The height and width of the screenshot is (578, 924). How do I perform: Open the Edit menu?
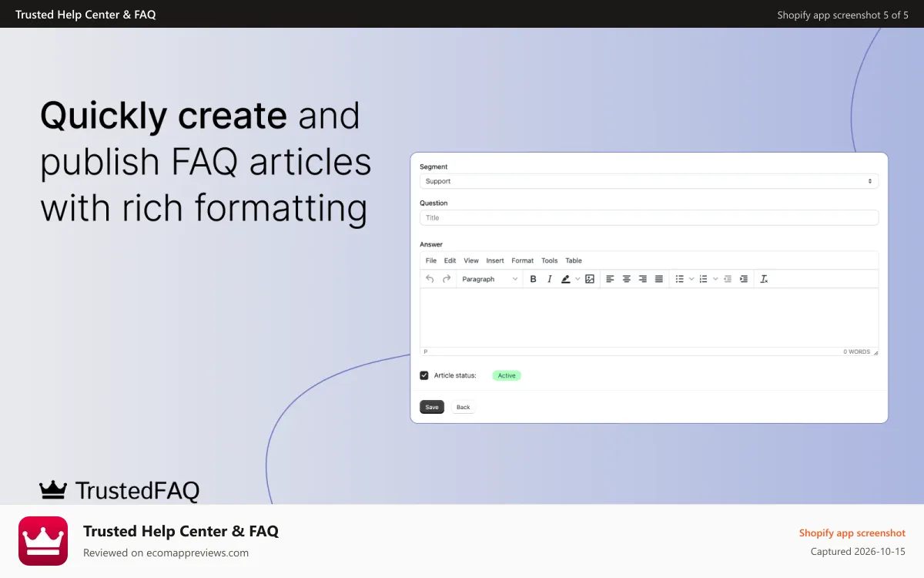click(x=450, y=260)
